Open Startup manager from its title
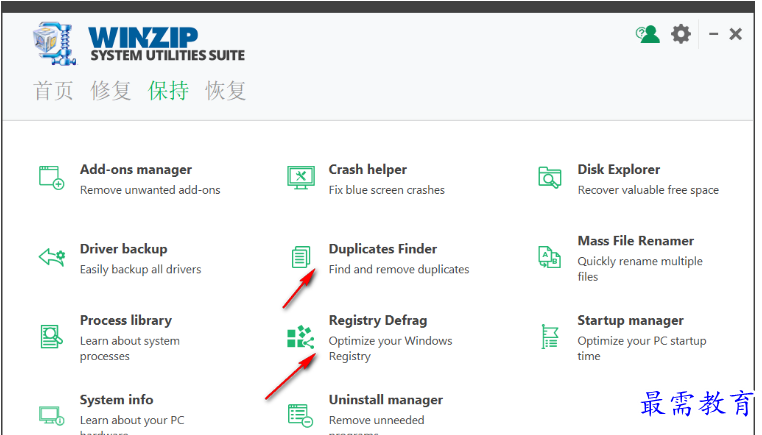The width and height of the screenshot is (762, 435). [630, 320]
